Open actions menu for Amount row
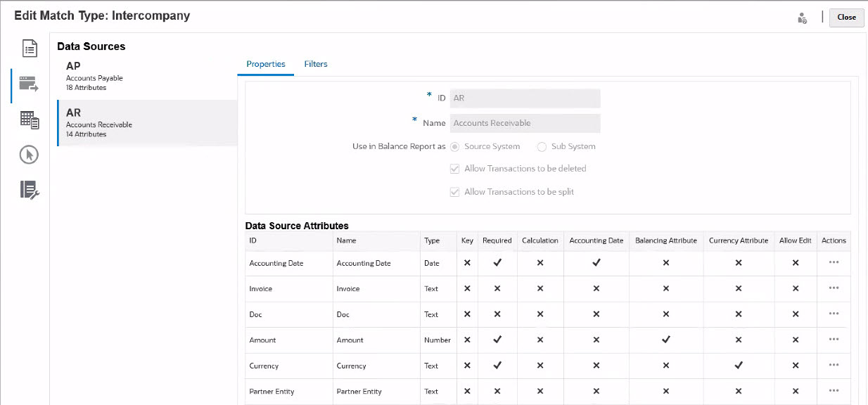 point(834,339)
